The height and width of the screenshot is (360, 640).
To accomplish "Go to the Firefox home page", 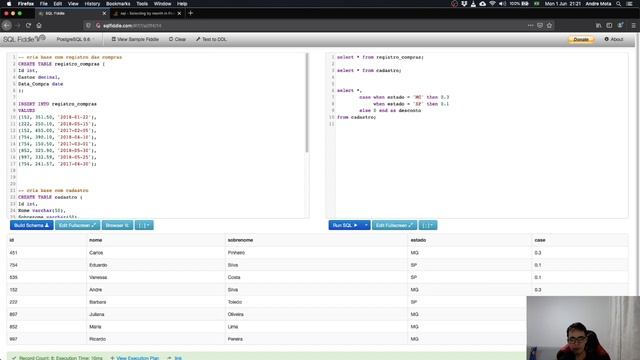I will click(x=39, y=25).
